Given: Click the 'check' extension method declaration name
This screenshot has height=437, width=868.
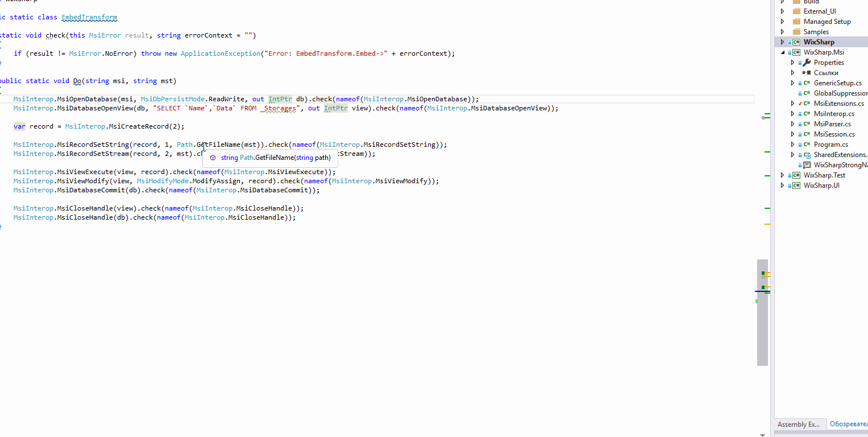Looking at the screenshot, I should coord(55,35).
